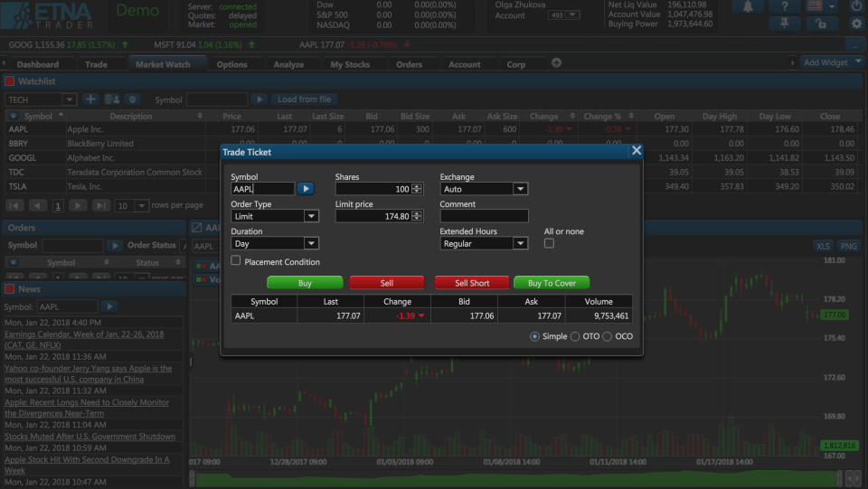
Task: Open help with the question mark icon
Action: coord(785,6)
